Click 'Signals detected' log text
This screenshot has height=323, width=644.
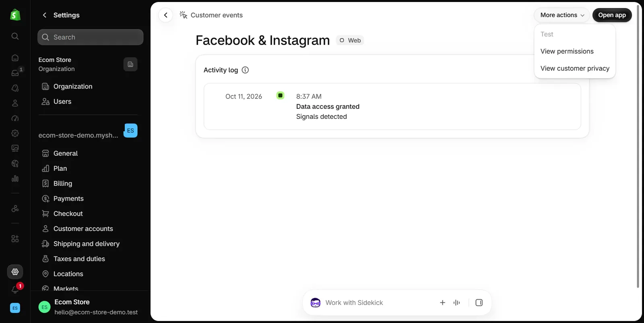322,116
